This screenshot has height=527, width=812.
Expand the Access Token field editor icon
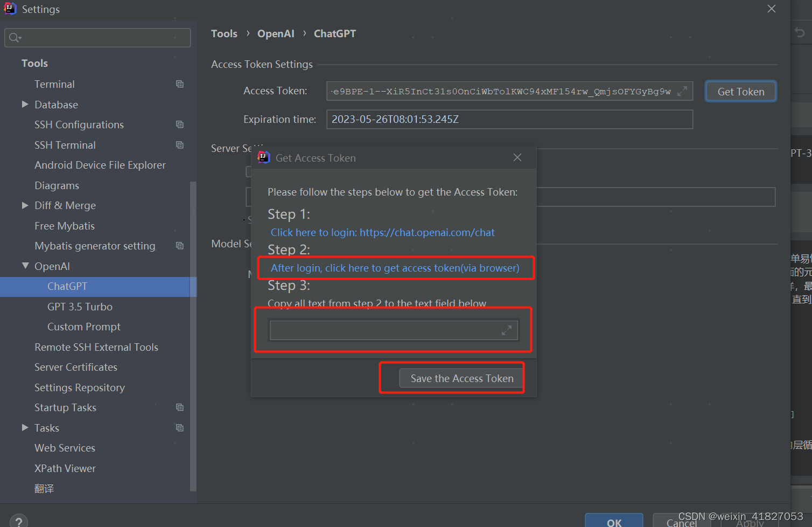[x=682, y=92]
